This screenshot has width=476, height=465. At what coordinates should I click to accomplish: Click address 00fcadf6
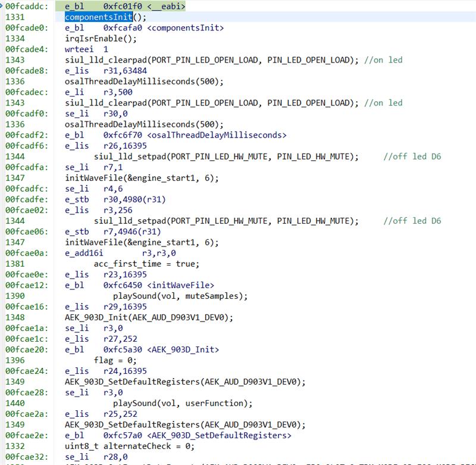click(26, 146)
